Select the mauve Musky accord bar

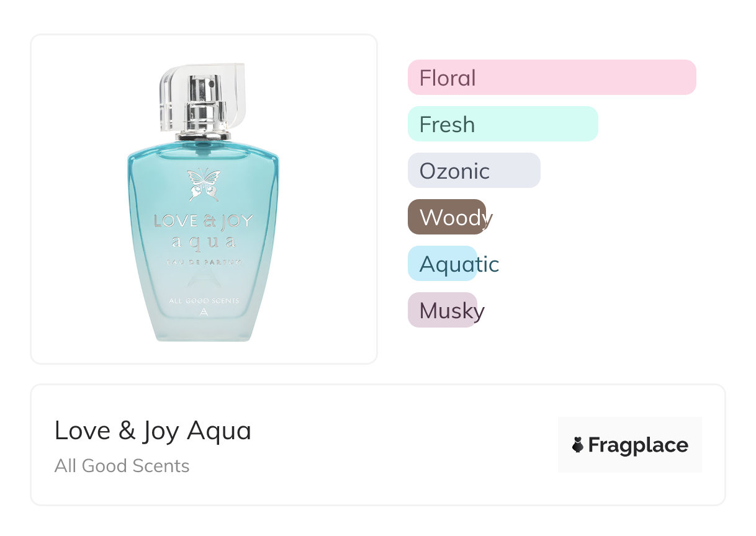click(442, 310)
